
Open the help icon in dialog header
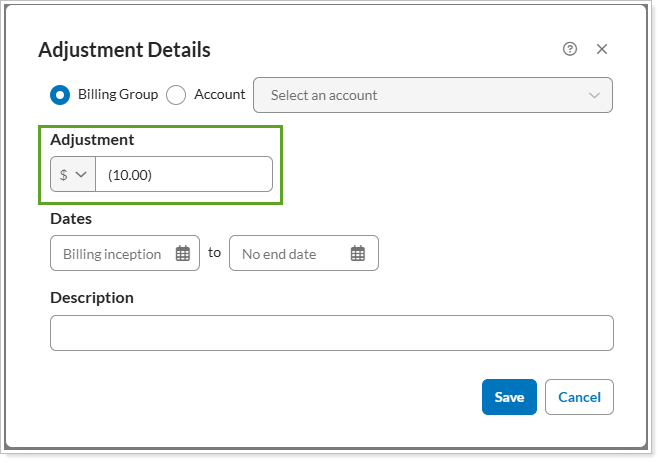(570, 49)
